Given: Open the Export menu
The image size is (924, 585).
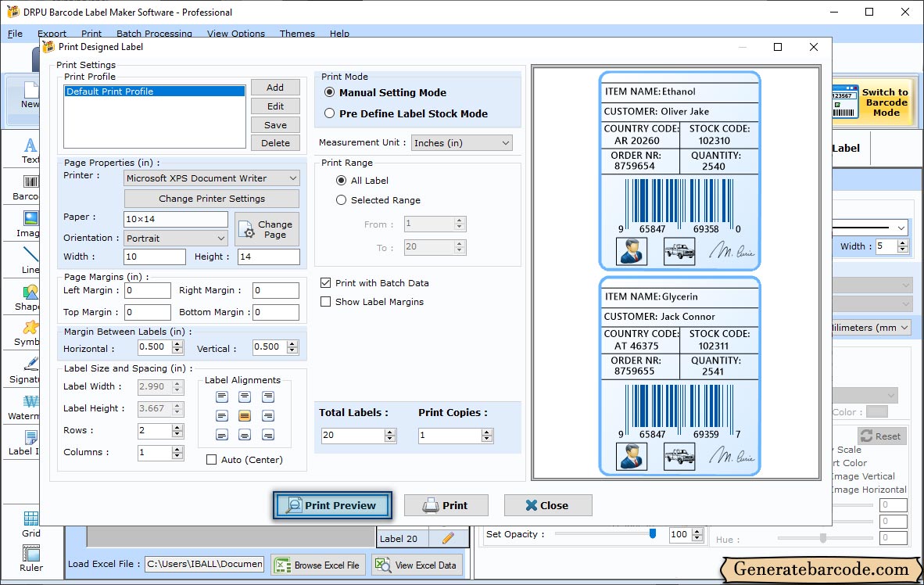Looking at the screenshot, I should 52,34.
